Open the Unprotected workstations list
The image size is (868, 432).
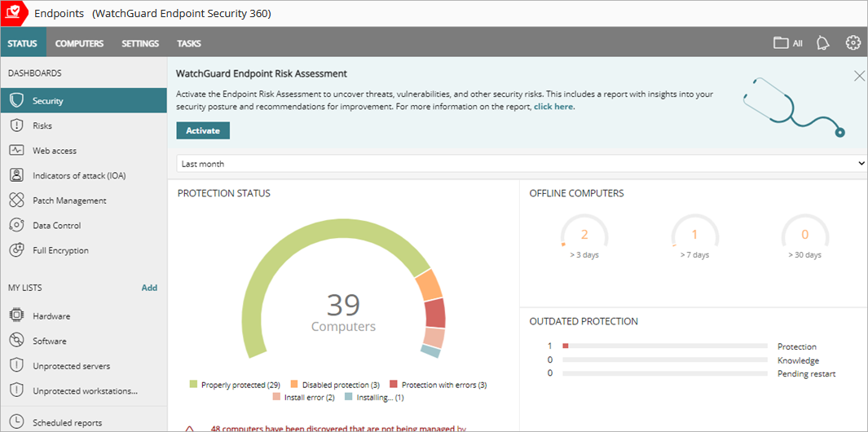point(84,391)
